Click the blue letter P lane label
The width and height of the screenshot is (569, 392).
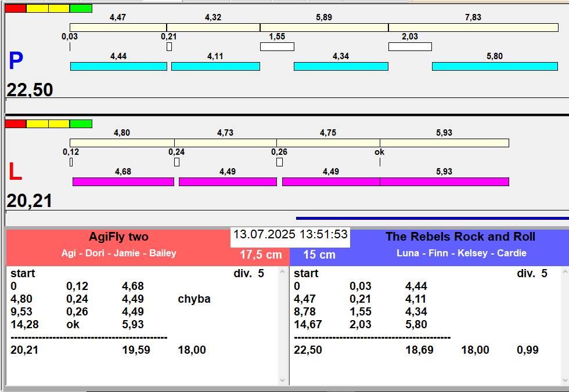pyautogui.click(x=16, y=61)
